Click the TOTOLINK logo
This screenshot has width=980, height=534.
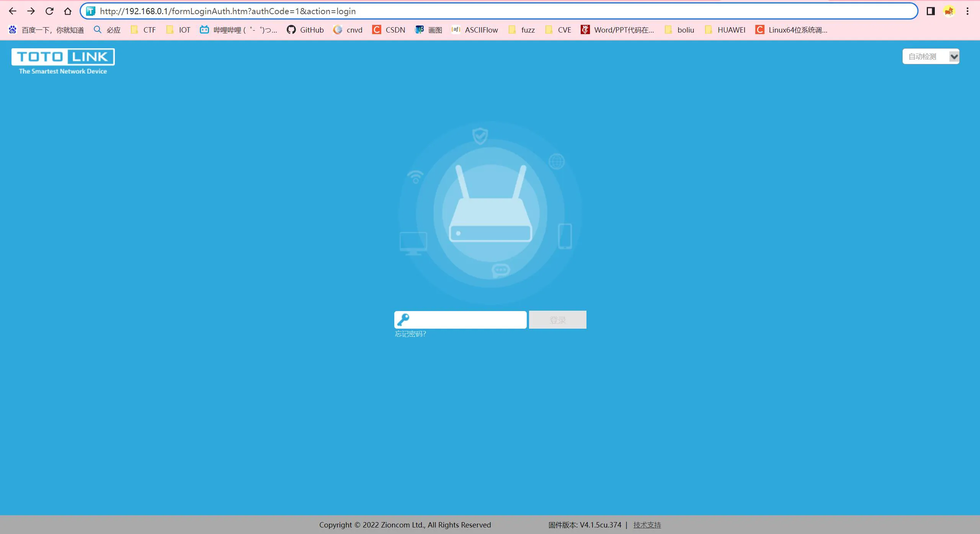click(63, 61)
